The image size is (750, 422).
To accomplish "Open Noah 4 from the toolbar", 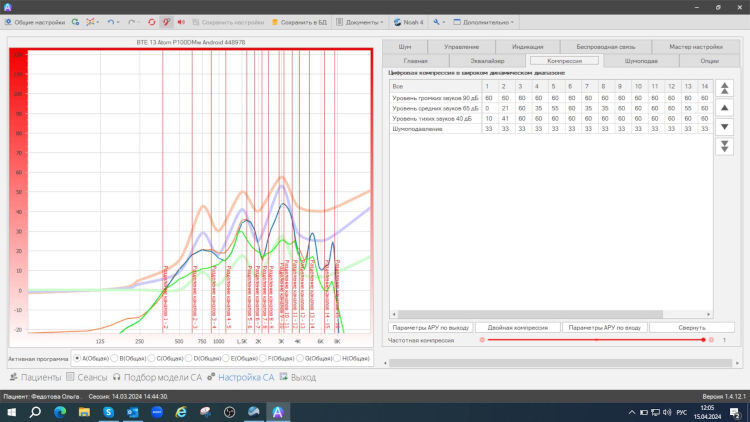I will click(x=408, y=22).
